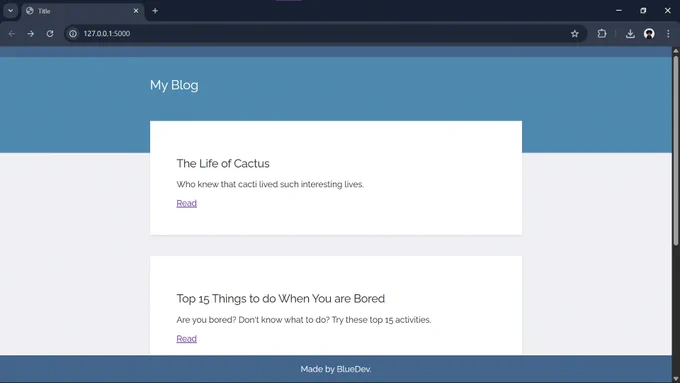
Task: Minimize the browser window
Action: point(619,11)
